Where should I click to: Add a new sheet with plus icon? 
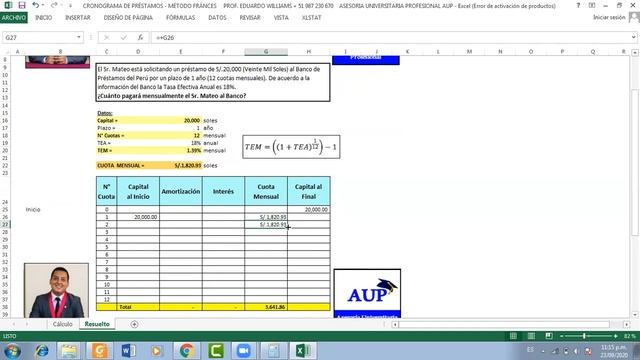click(x=134, y=324)
